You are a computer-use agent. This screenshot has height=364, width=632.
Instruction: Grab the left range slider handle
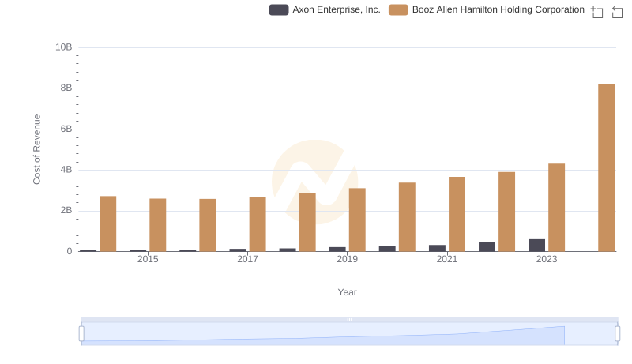pos(81,334)
